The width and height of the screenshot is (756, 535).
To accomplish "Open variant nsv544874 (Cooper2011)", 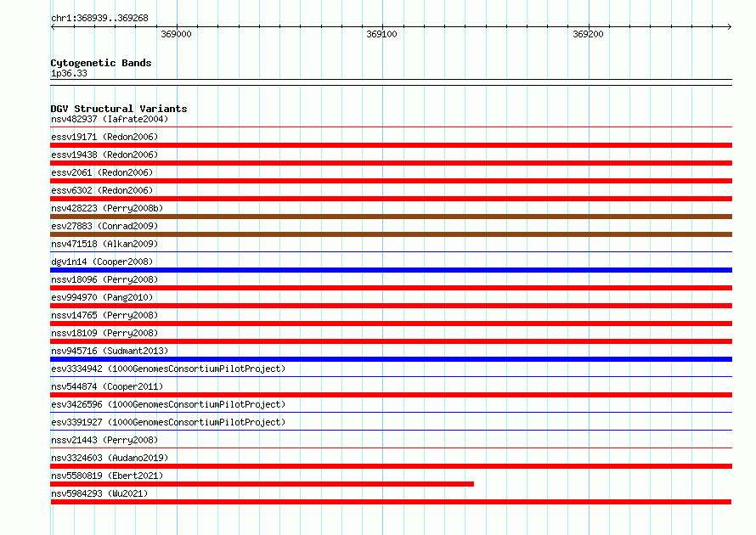I will coord(107,386).
